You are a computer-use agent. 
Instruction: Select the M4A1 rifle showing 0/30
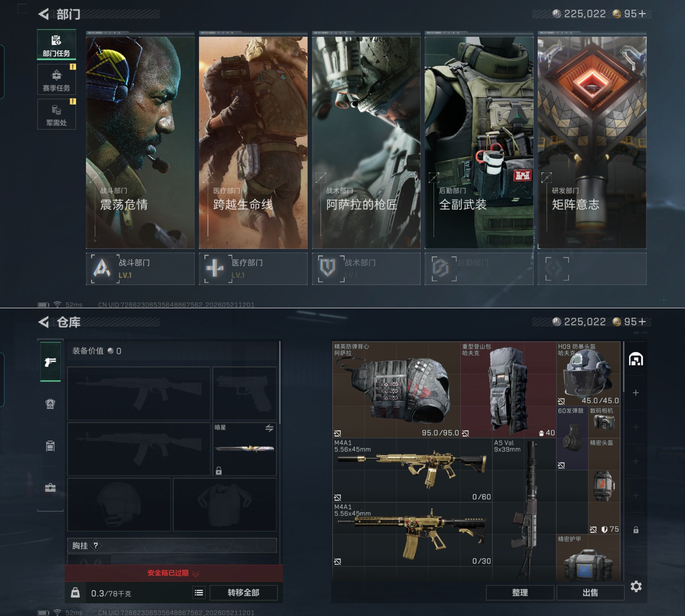tap(412, 534)
